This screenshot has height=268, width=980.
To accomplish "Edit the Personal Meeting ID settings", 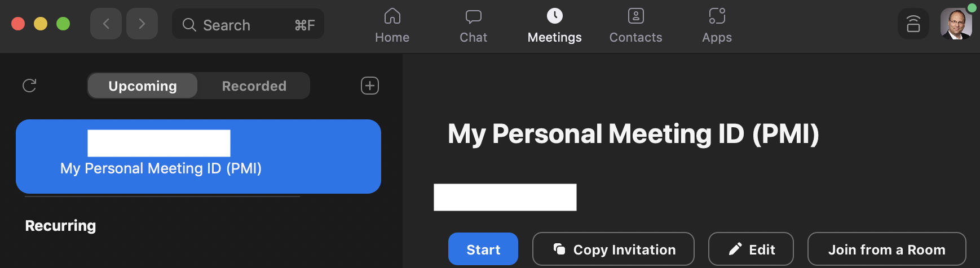I will pyautogui.click(x=751, y=249).
